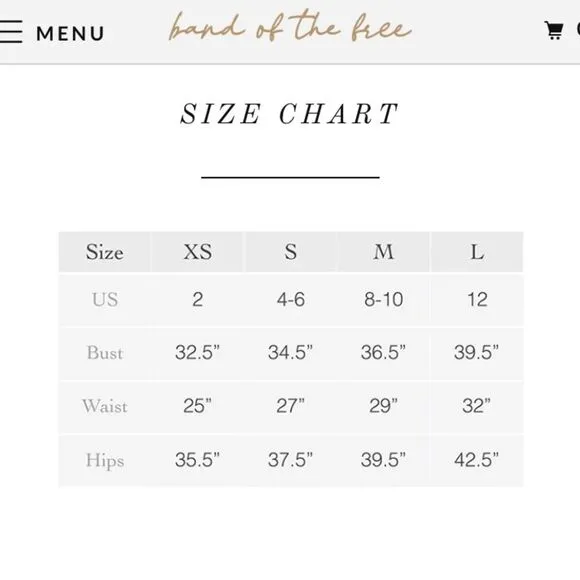This screenshot has height=580, width=580.
Task: Go to band of the free logo
Action: tap(290, 26)
